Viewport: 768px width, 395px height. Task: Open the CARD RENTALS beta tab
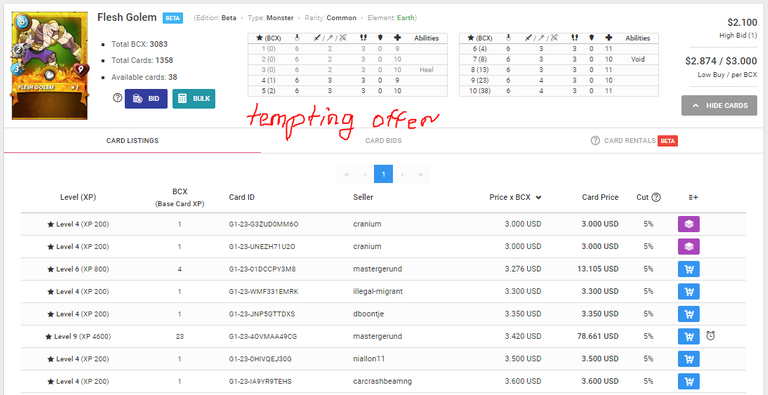[634, 141]
